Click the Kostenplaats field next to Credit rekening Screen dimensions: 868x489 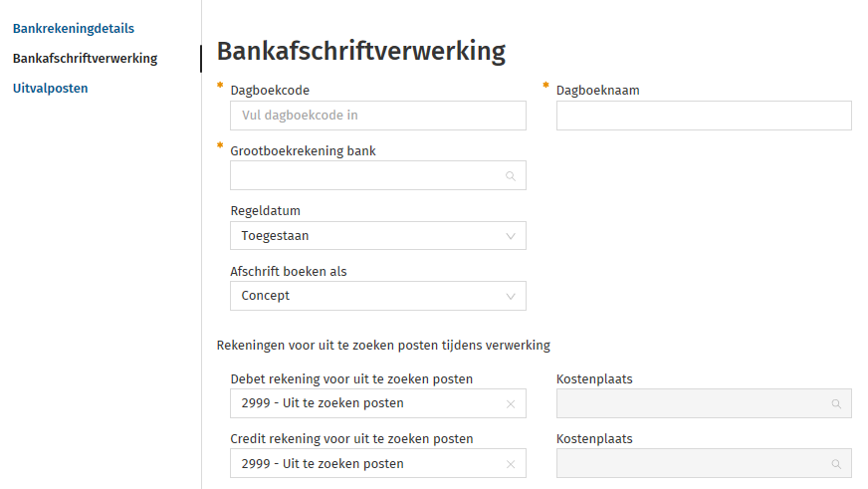click(692, 464)
